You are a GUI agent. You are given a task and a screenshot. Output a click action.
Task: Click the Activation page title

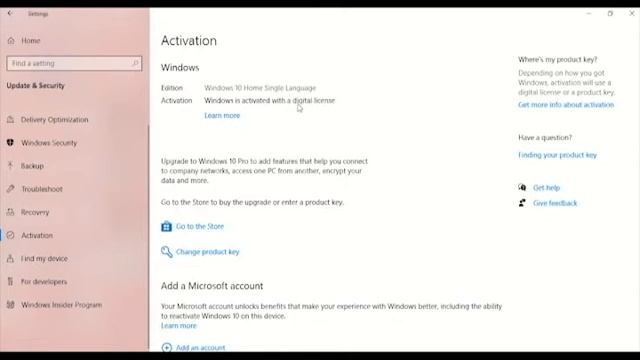[189, 41]
